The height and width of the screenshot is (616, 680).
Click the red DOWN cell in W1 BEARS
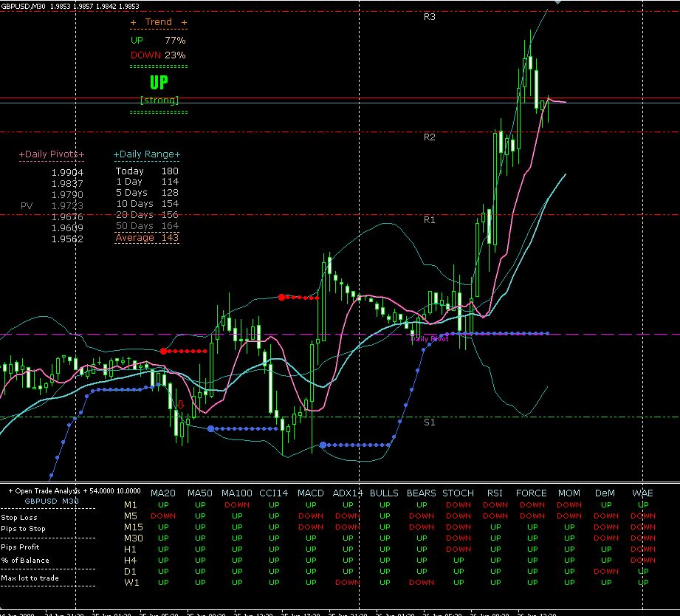[x=422, y=583]
